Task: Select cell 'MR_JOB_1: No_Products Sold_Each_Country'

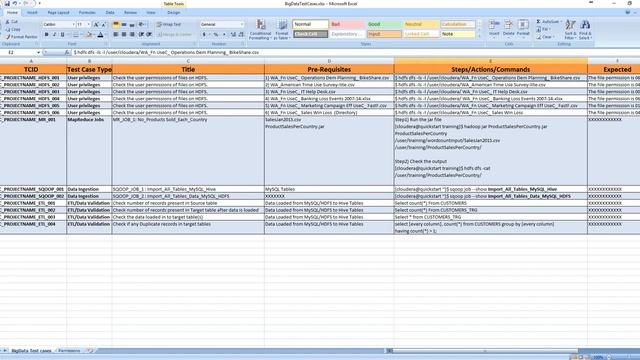Action: point(188,151)
